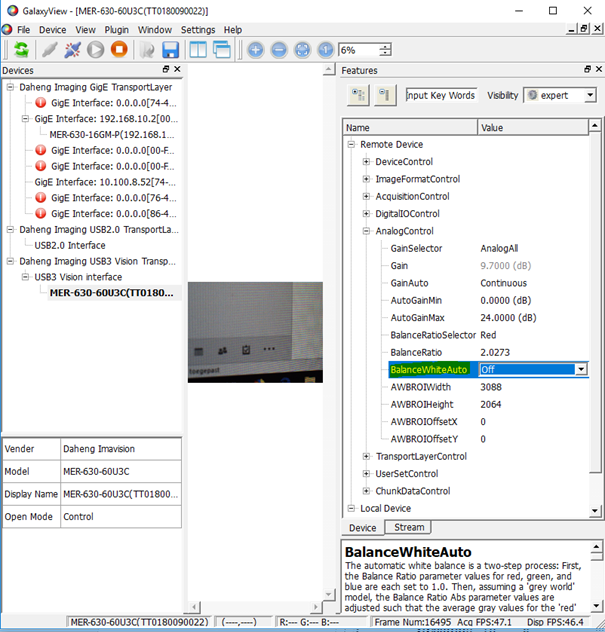Collapse the AnalogControl category
This screenshot has width=605, height=632.
pos(366,231)
